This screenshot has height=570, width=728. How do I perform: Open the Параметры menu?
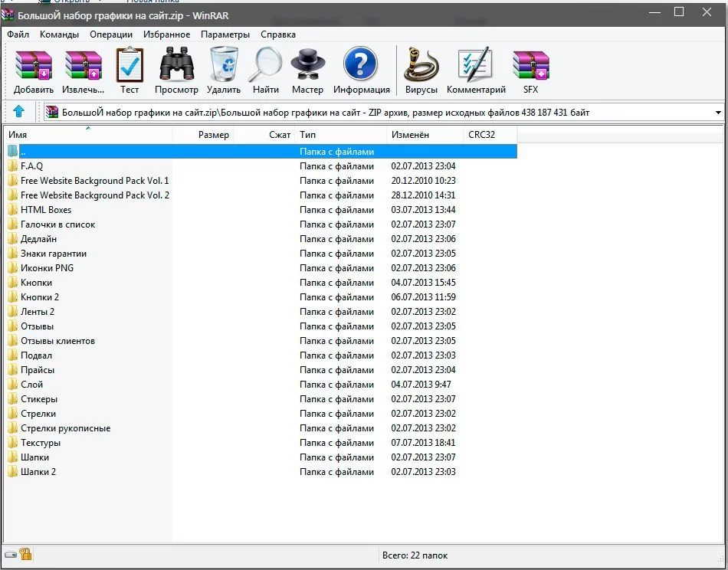coord(225,34)
